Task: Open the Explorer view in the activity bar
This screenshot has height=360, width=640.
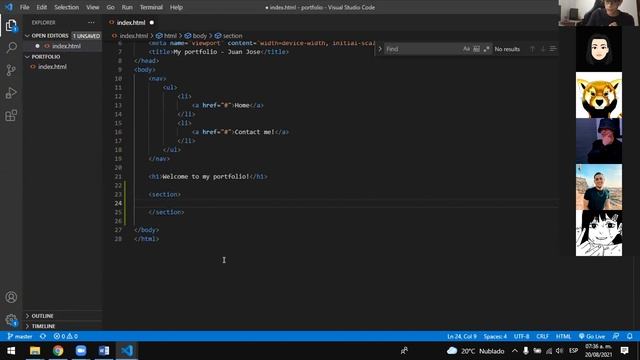Action: pyautogui.click(x=11, y=26)
